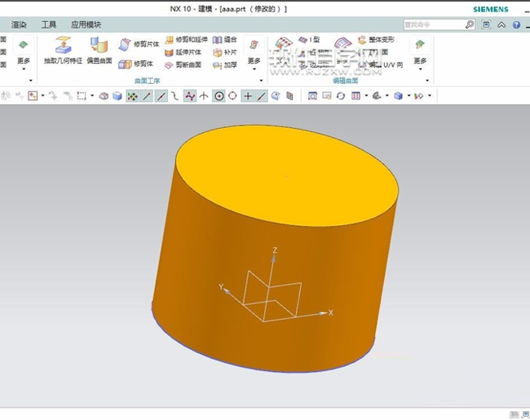The width and height of the screenshot is (530, 420).
Task: Select the Offset Surface (偏置曲面) tool
Action: [x=99, y=46]
